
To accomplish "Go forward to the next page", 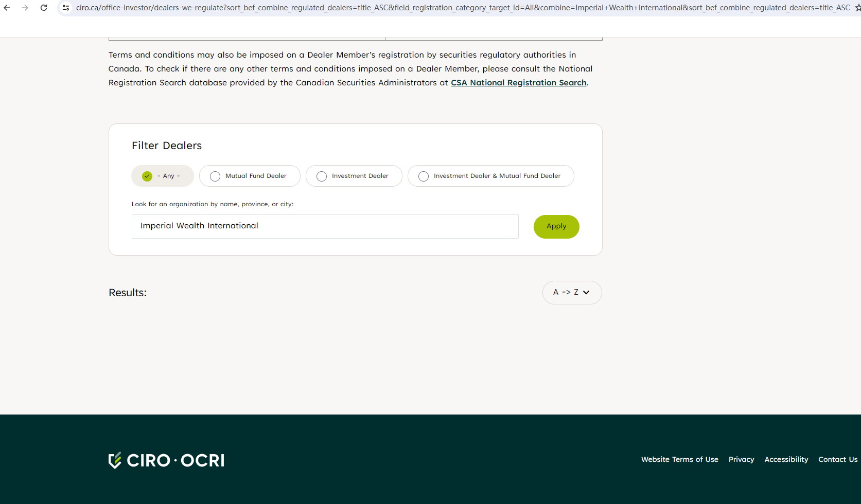I will pos(25,8).
